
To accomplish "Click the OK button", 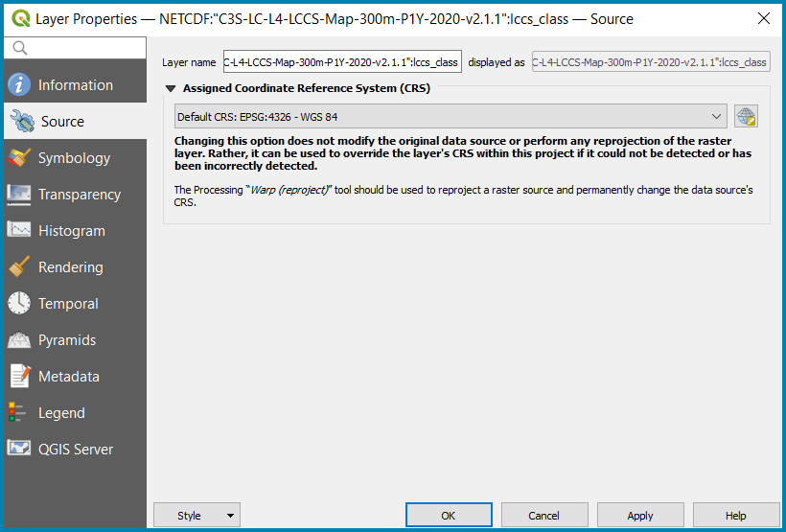I will tap(449, 516).
